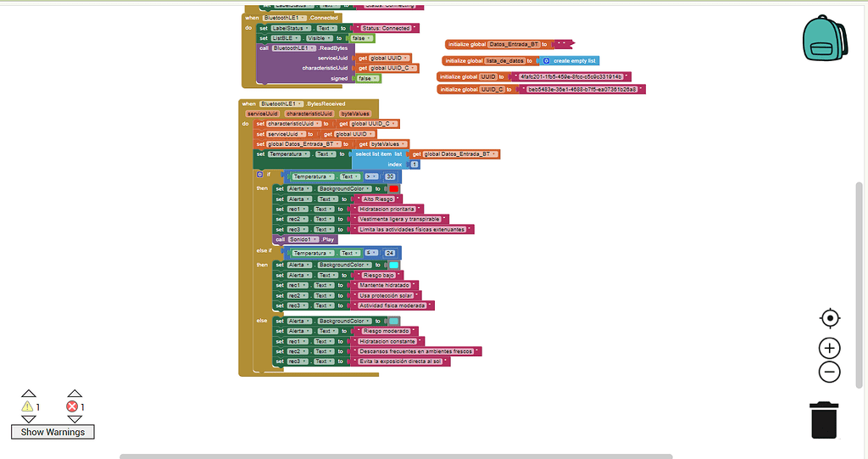Image resolution: width=868 pixels, height=459 pixels.
Task: Click the trash can icon
Action: [824, 420]
